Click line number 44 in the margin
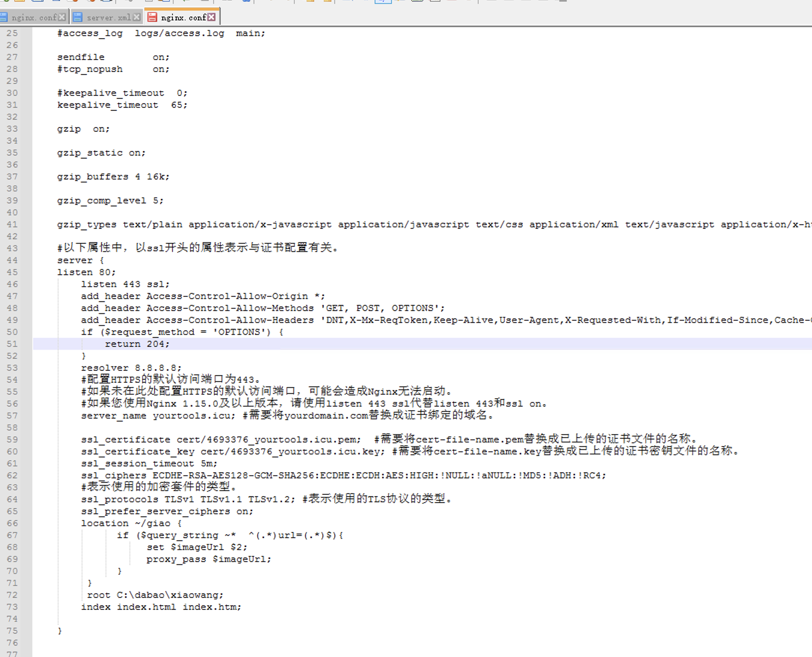 click(x=12, y=260)
